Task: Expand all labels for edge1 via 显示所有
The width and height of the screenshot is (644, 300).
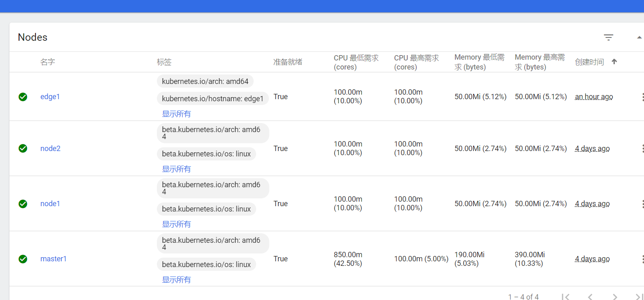Action: (176, 114)
